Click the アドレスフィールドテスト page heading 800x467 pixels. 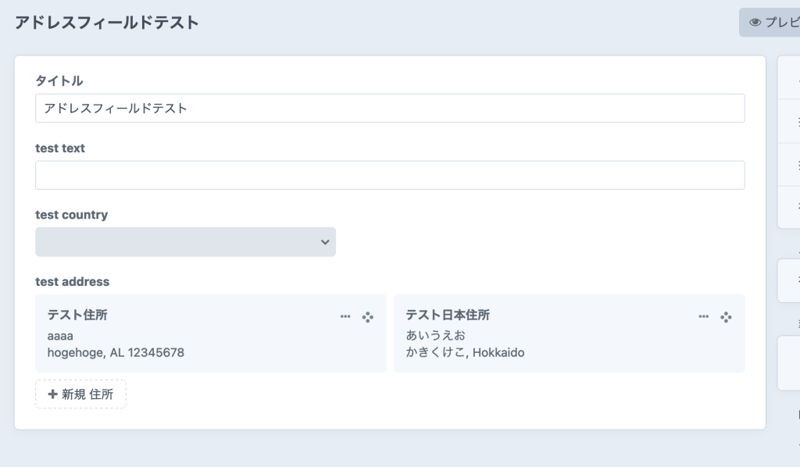[106, 22]
